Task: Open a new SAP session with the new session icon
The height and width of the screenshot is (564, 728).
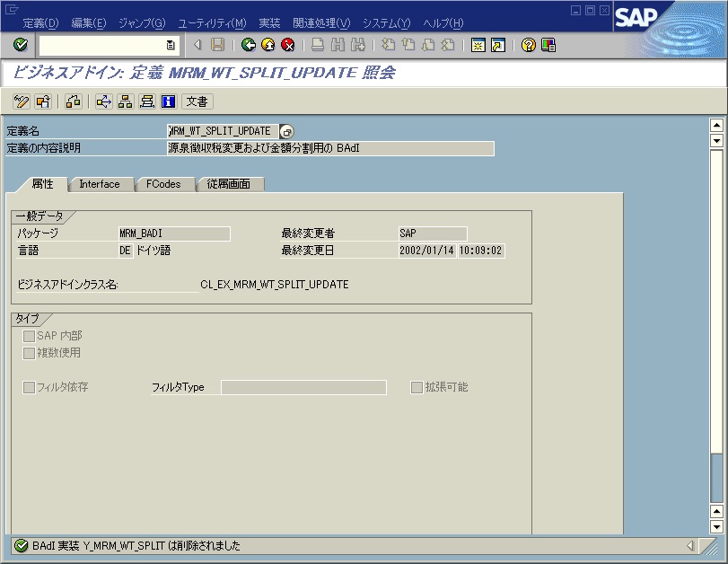Action: tap(480, 46)
